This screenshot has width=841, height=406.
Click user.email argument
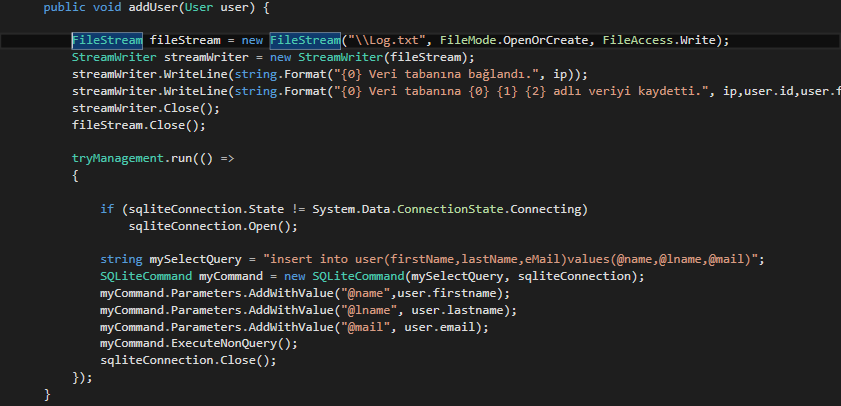coord(440,327)
